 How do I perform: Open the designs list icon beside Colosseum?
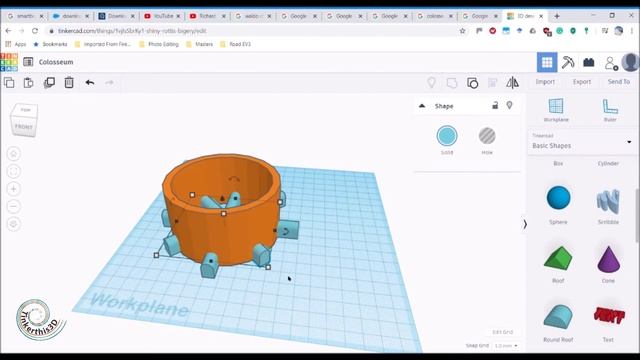tap(28, 62)
